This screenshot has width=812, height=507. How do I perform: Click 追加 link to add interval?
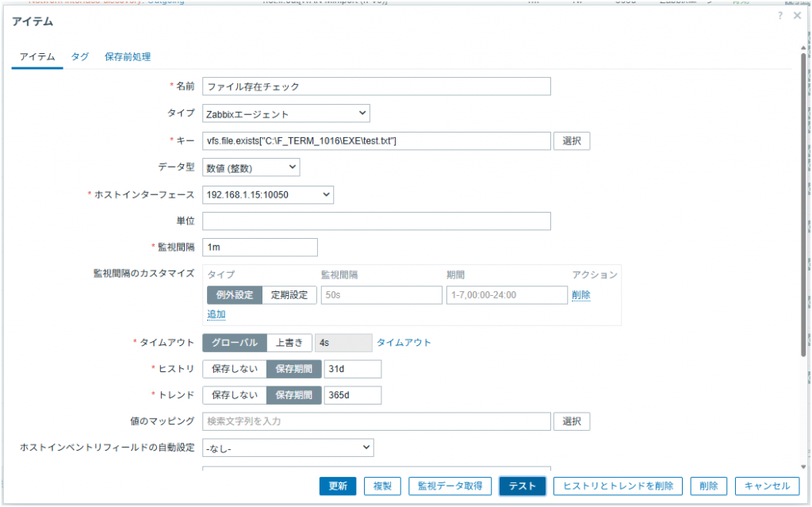[x=216, y=314]
